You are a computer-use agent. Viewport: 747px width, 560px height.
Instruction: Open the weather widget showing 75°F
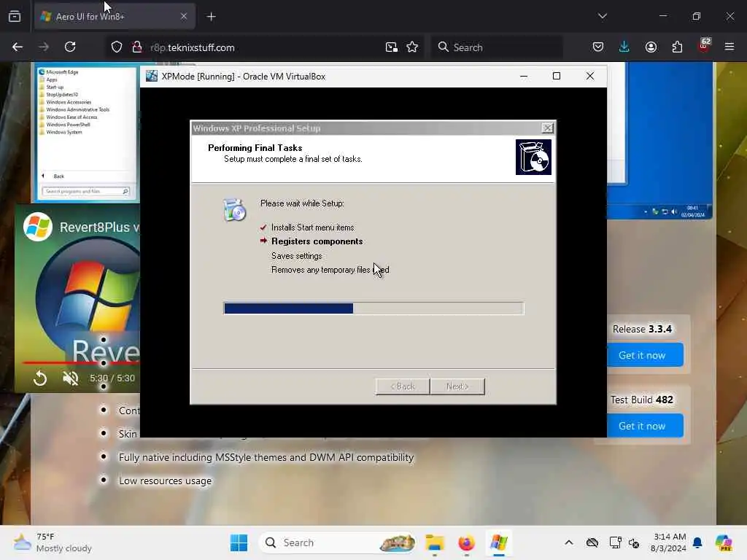coord(53,542)
